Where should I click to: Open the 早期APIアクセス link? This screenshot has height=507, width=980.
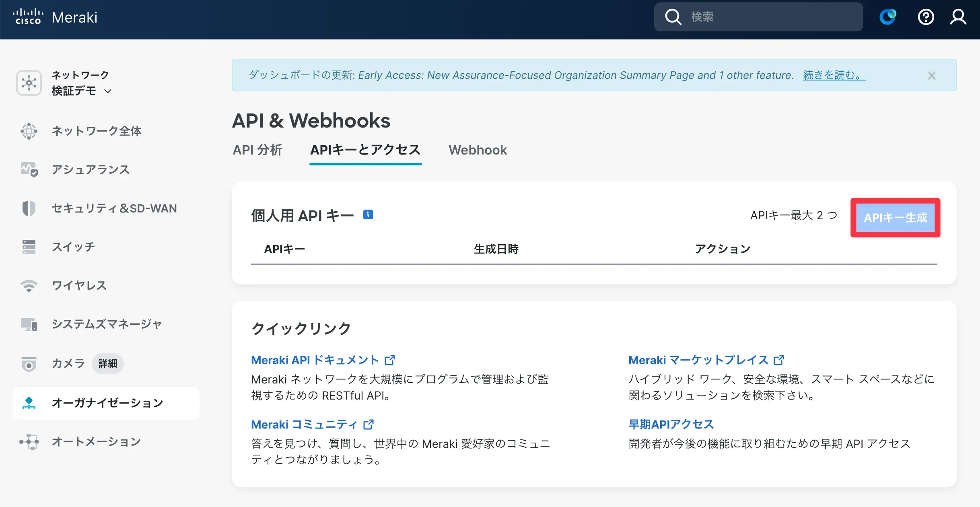[x=671, y=424]
